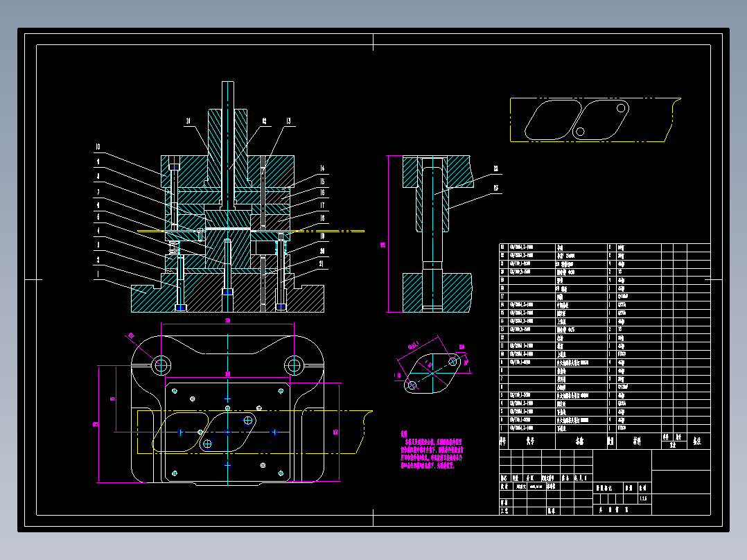The width and height of the screenshot is (747, 560).
Task: Click callout label 15 beside the section view
Action: point(322,181)
